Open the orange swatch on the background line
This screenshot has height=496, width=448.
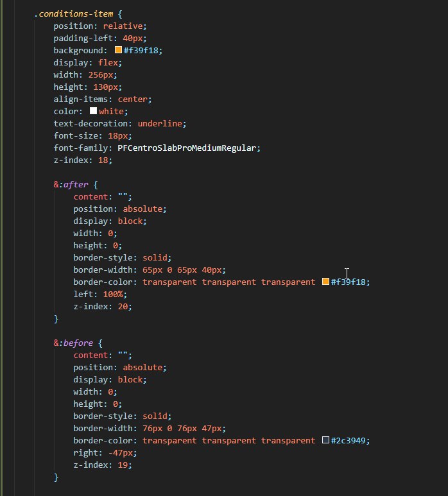[118, 49]
